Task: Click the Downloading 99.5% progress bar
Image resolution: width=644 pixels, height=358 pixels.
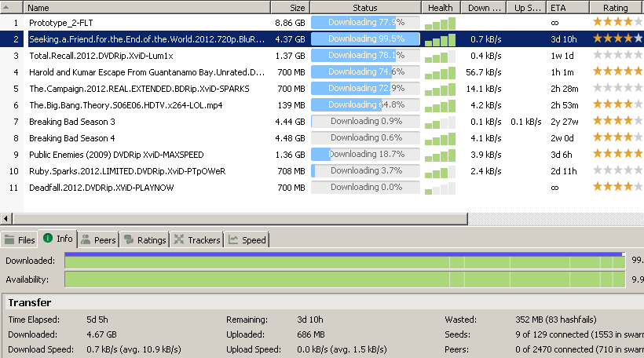Action: click(x=365, y=39)
